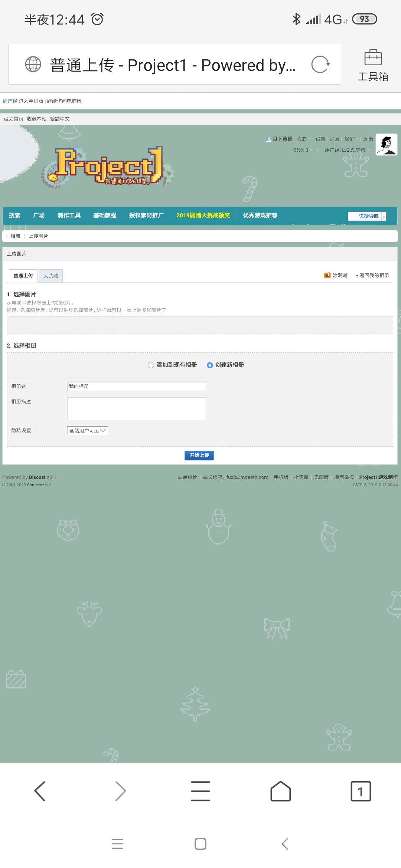Go forward with browser forward arrow
This screenshot has height=868, width=401.
click(x=120, y=791)
